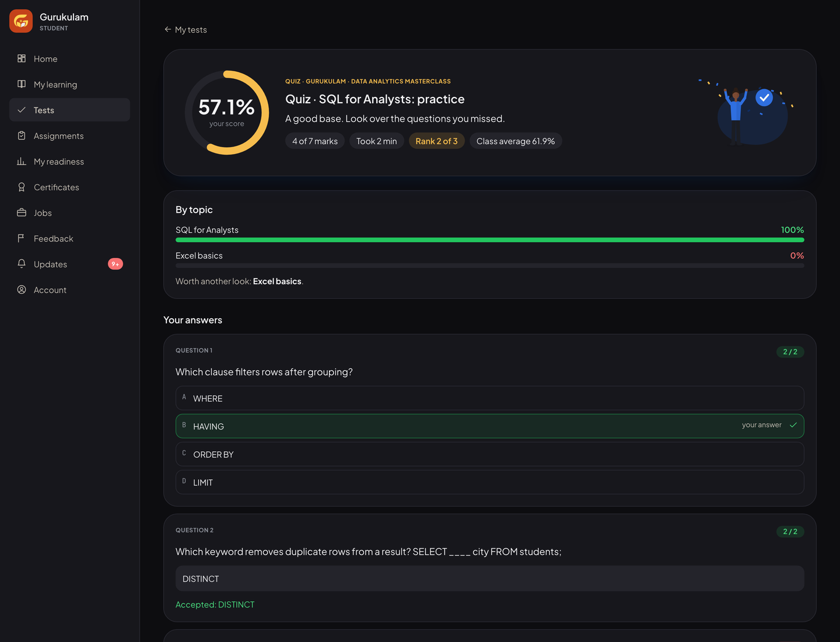840x642 pixels.
Task: Click the 4 of 7 marks chip
Action: [x=315, y=141]
